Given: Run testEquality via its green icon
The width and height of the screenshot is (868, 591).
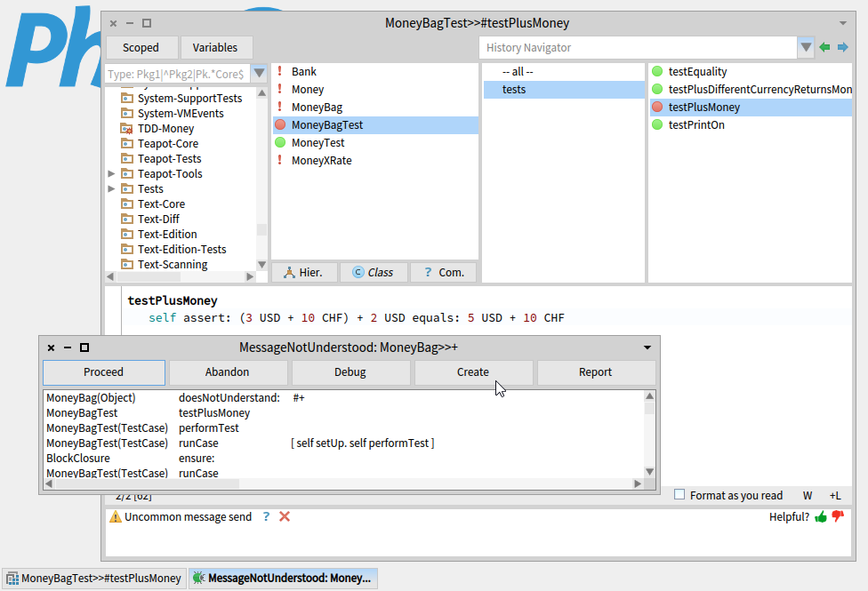Looking at the screenshot, I should [x=657, y=71].
